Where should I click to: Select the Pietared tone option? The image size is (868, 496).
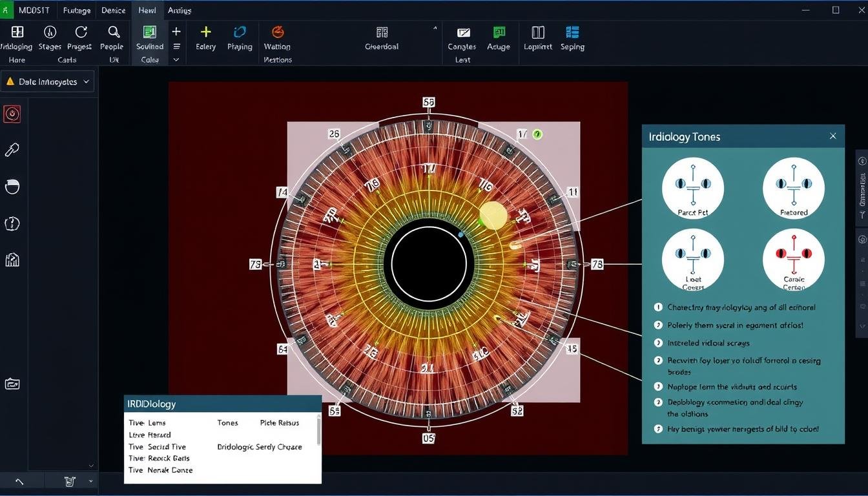[x=793, y=188]
